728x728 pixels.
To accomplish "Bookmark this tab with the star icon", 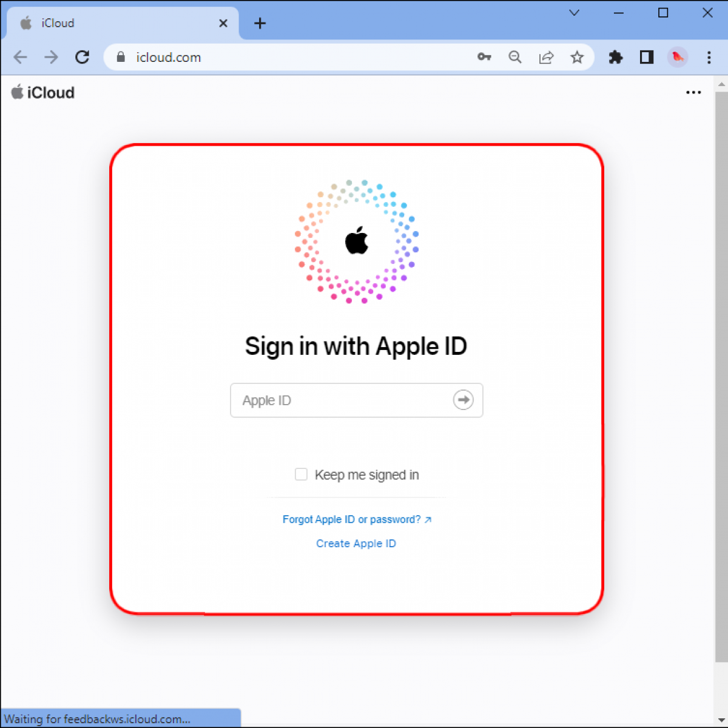I will (x=577, y=57).
